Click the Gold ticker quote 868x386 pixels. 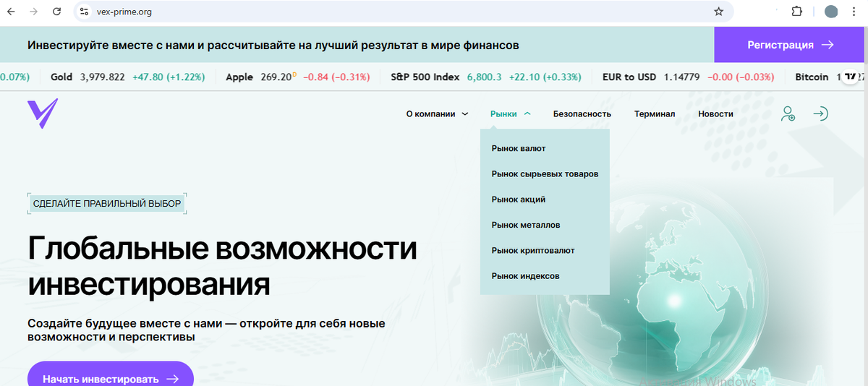[128, 77]
